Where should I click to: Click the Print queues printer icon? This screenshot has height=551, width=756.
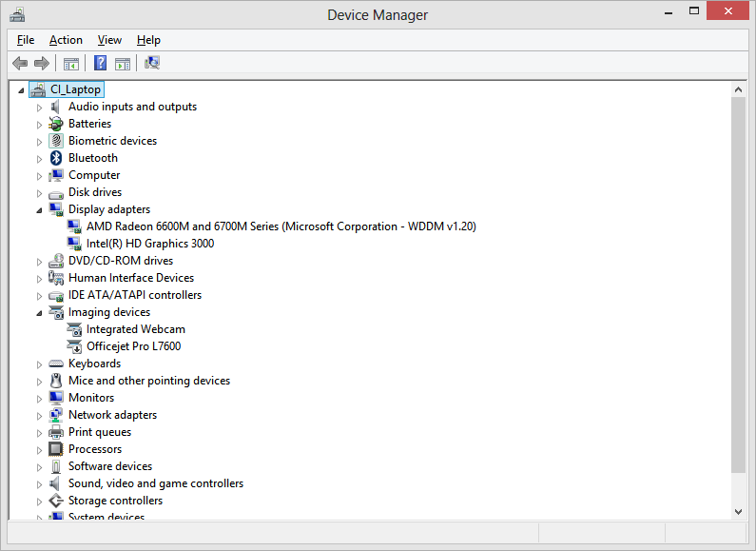pos(56,432)
